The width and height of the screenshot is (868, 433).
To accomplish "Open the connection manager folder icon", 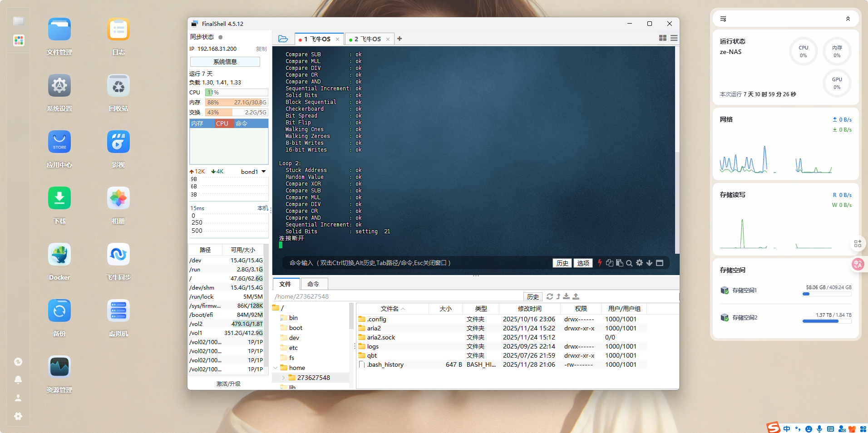I will pos(283,39).
